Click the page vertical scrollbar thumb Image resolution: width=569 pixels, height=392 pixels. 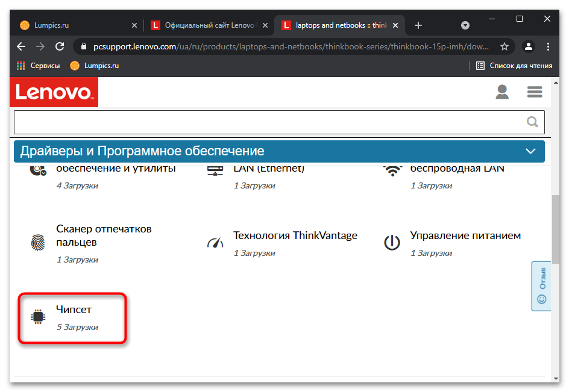[556, 229]
